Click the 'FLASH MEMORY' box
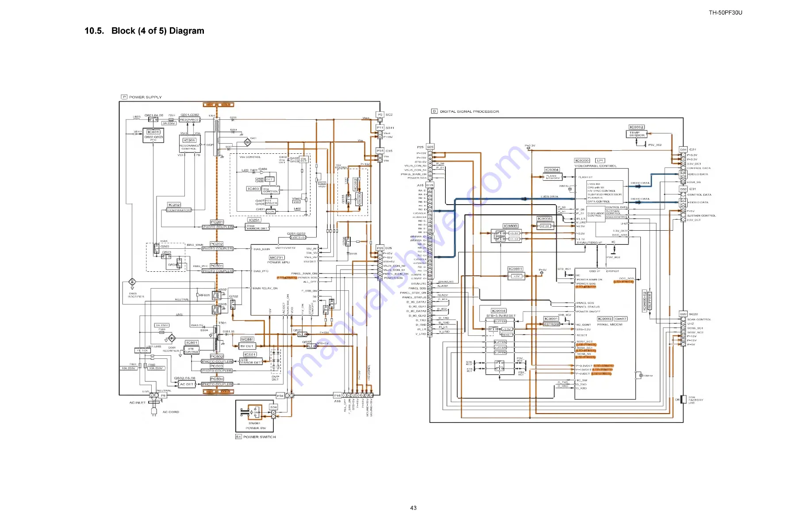The image size is (812, 525). (x=553, y=177)
